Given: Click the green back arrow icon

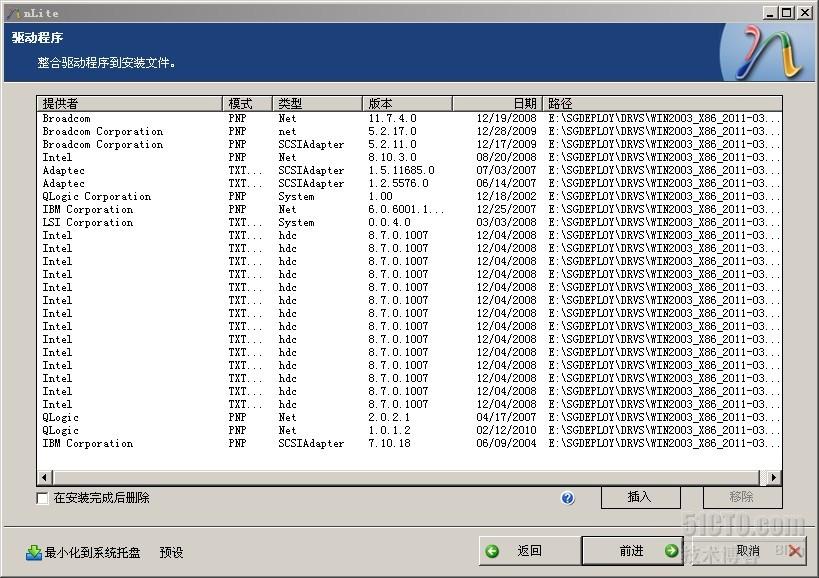Looking at the screenshot, I should pos(492,551).
